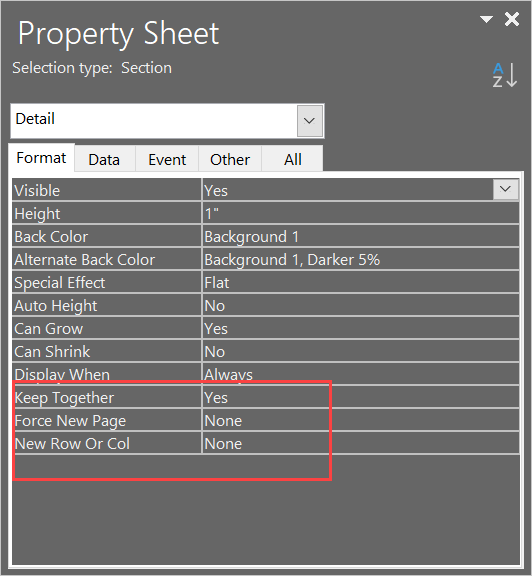Open the Property Sheet pane options arrow
The height and width of the screenshot is (576, 532).
(x=486, y=19)
